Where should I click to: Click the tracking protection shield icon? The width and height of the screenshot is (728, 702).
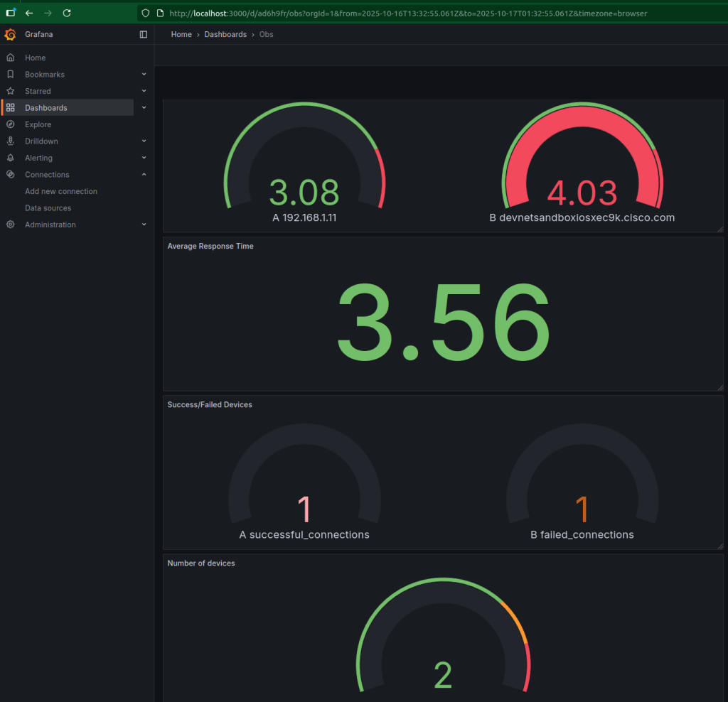(x=145, y=13)
